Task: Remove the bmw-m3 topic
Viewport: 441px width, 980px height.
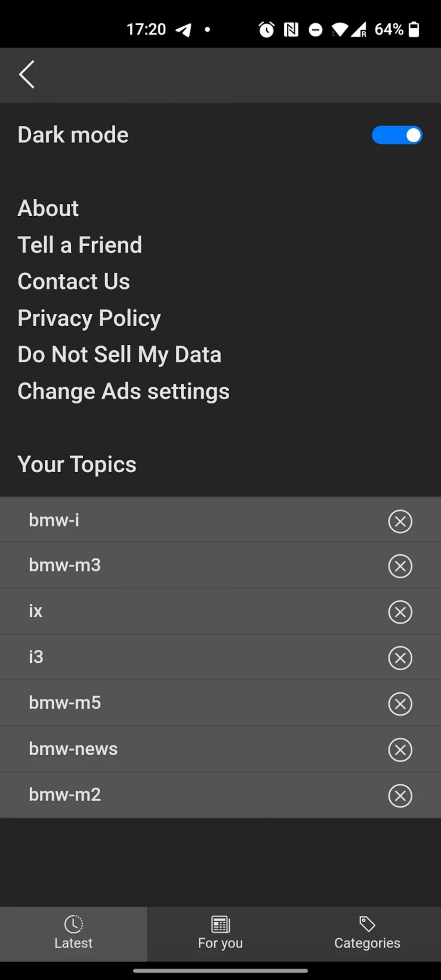Action: click(x=400, y=566)
